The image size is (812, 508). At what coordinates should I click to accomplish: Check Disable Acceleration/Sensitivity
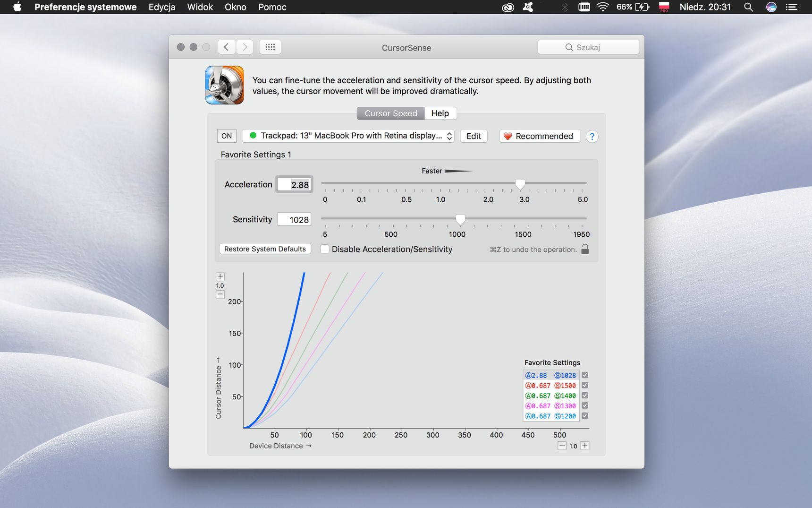coord(325,249)
